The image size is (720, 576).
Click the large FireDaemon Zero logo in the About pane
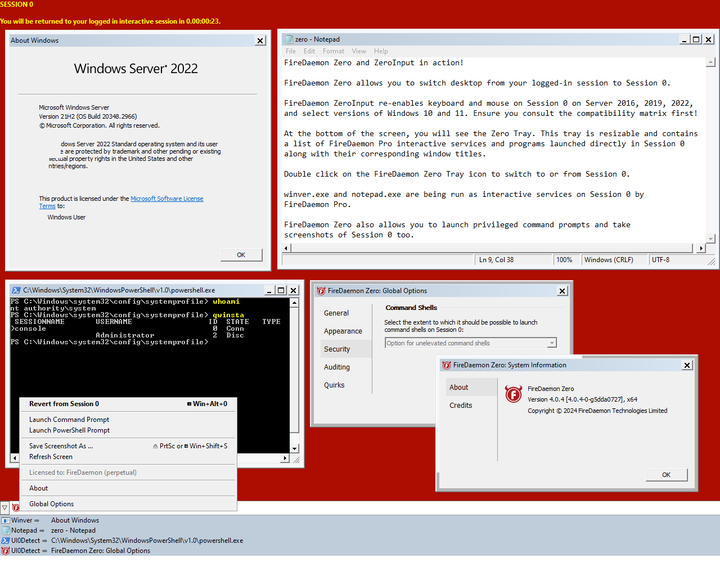[513, 394]
